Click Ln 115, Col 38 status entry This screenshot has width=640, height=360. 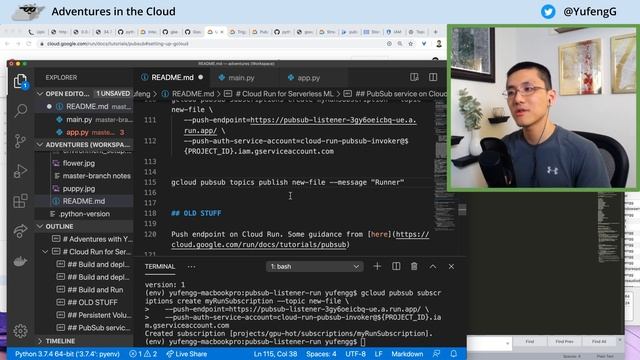pyautogui.click(x=276, y=354)
